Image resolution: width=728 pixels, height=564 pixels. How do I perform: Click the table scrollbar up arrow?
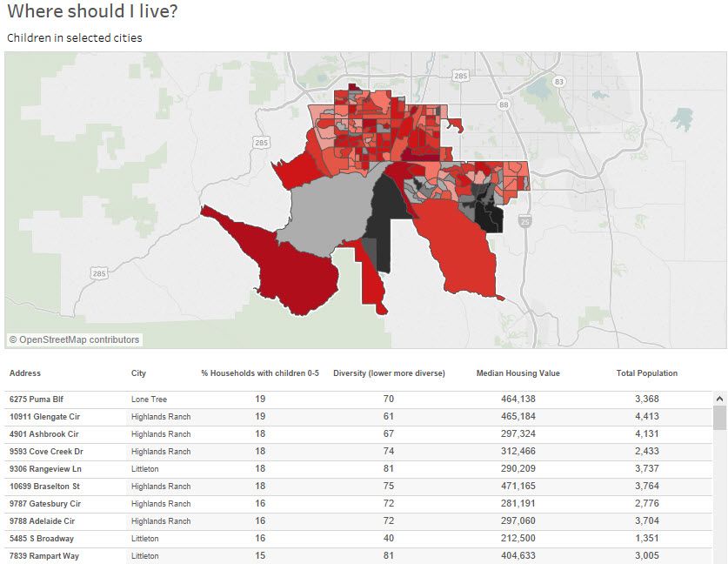[719, 399]
